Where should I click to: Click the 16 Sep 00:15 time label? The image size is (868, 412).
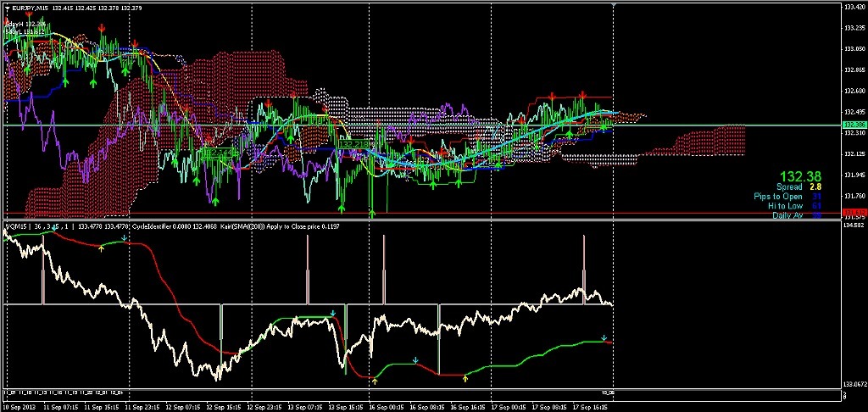point(387,406)
